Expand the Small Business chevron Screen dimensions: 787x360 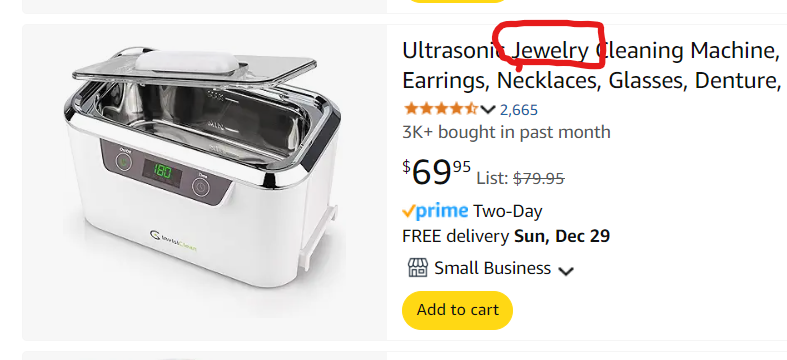(566, 271)
